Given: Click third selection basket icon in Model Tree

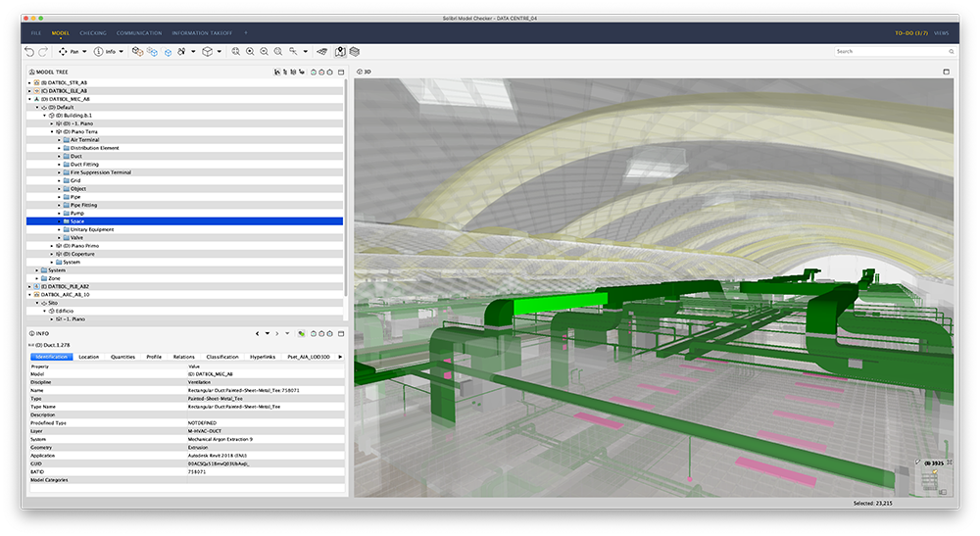Looking at the screenshot, I should [x=329, y=73].
